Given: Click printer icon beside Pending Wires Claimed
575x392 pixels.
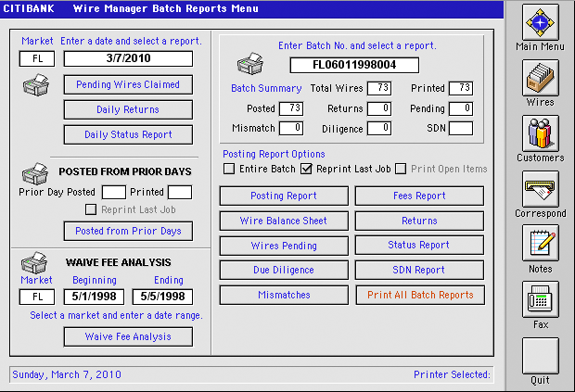Looking at the screenshot, I should coord(35,84).
